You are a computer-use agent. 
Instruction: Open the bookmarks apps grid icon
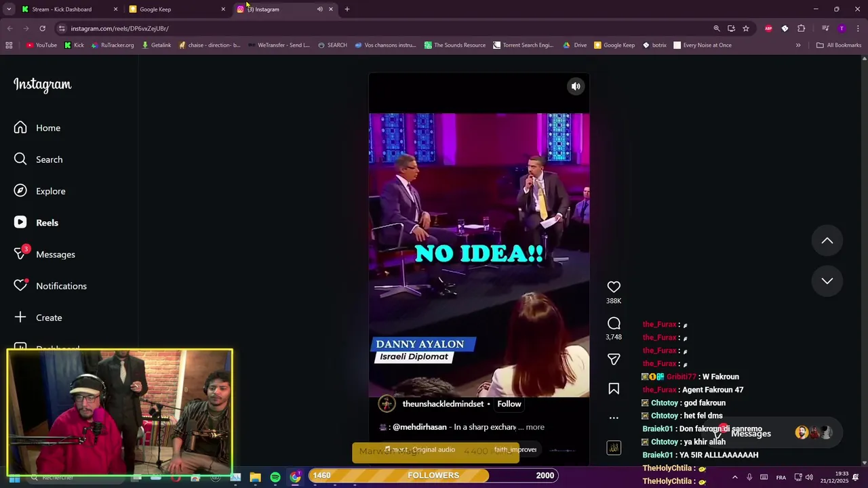[9, 45]
